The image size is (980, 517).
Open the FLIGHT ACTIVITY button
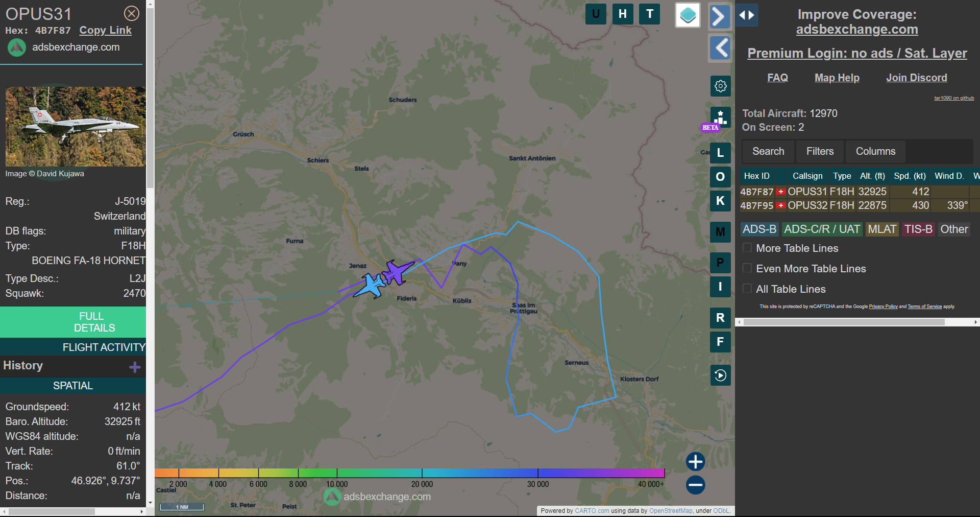pyautogui.click(x=73, y=347)
